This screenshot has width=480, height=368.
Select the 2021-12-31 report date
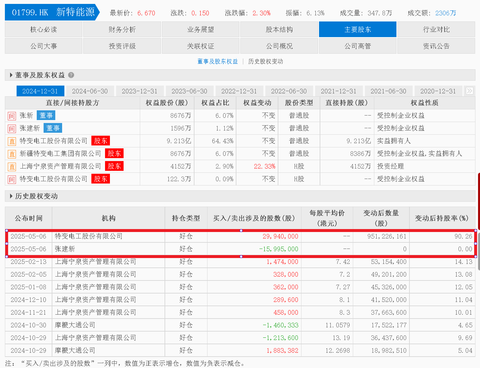pos(338,91)
